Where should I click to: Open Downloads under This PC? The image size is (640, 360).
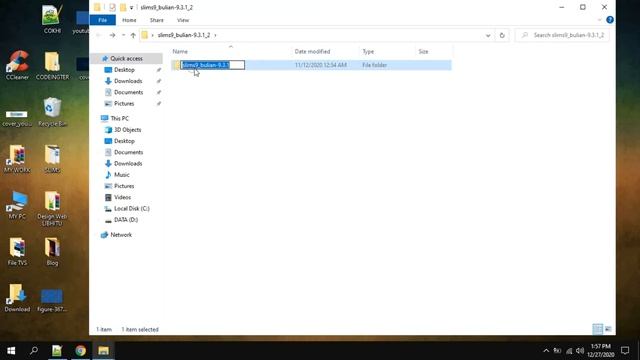(x=128, y=164)
